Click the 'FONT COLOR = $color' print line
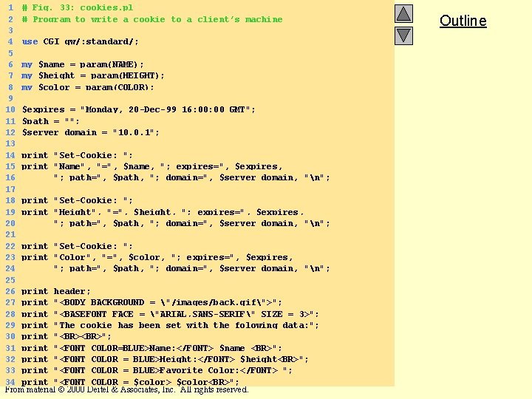Viewport: 532px width, 399px height. click(x=130, y=382)
